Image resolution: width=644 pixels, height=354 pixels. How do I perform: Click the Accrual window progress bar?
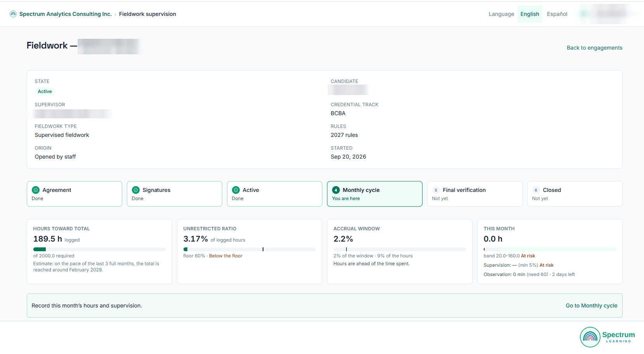[x=400, y=249]
